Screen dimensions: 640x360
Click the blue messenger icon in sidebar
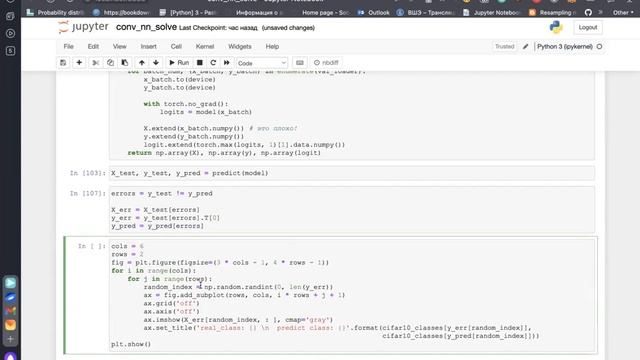point(11,297)
